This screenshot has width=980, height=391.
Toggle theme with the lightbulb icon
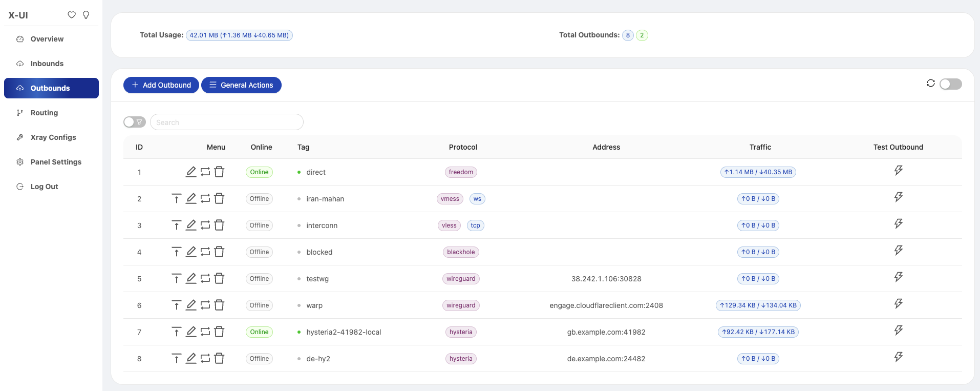pyautogui.click(x=86, y=15)
